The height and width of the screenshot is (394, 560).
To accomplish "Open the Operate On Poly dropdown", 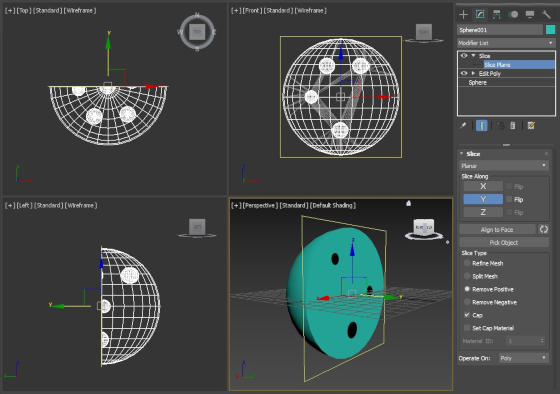I will (524, 358).
